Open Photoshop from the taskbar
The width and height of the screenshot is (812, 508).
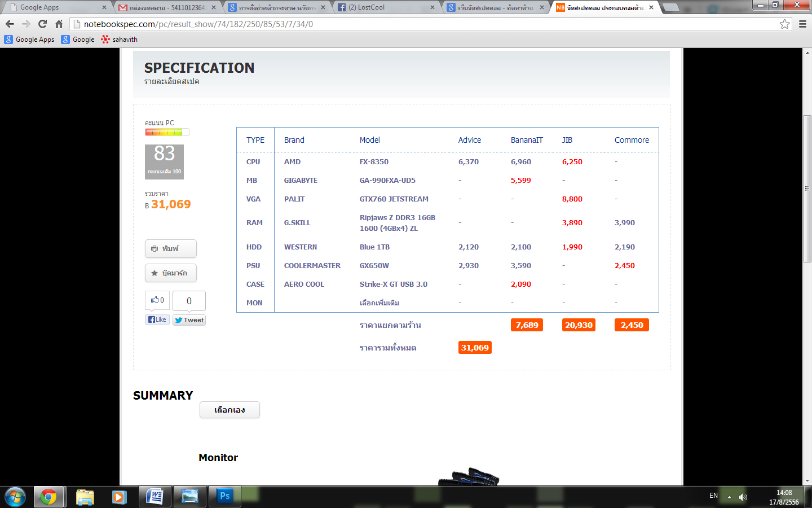[x=225, y=497]
